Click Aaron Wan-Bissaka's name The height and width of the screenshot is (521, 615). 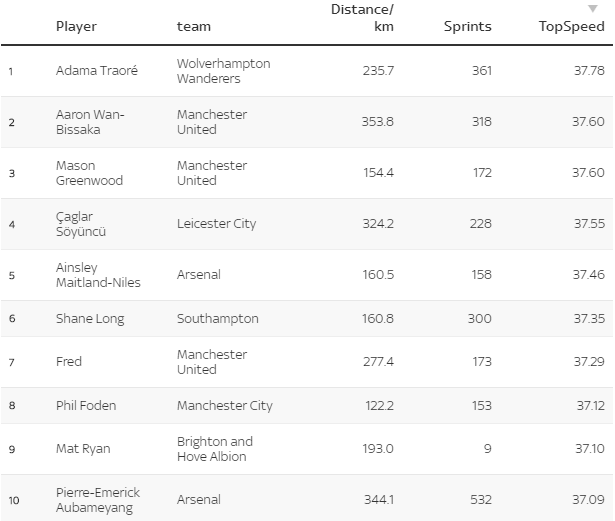(x=91, y=122)
